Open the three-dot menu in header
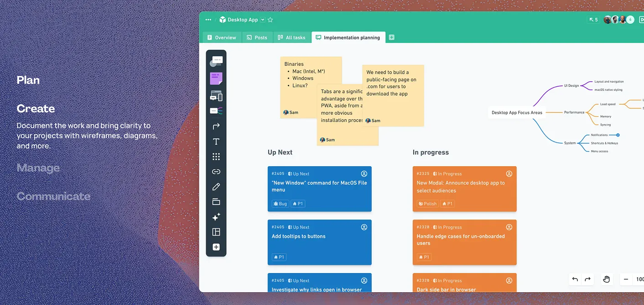 [208, 20]
